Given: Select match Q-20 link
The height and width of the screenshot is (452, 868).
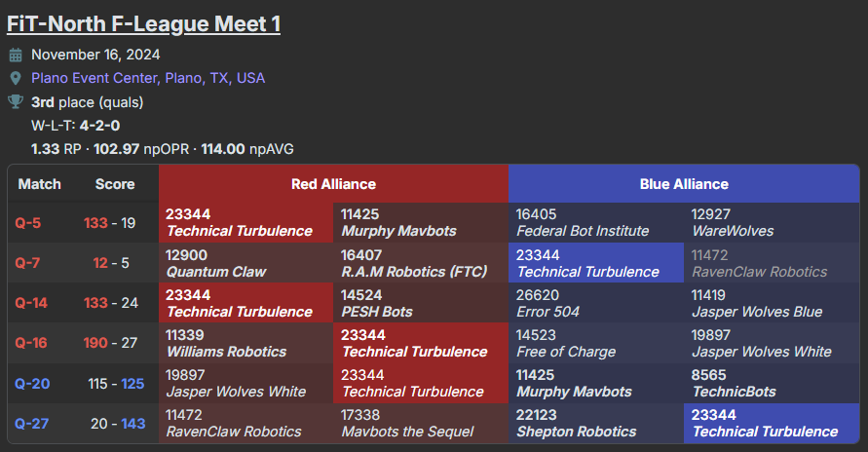Looking at the screenshot, I should (x=34, y=384).
